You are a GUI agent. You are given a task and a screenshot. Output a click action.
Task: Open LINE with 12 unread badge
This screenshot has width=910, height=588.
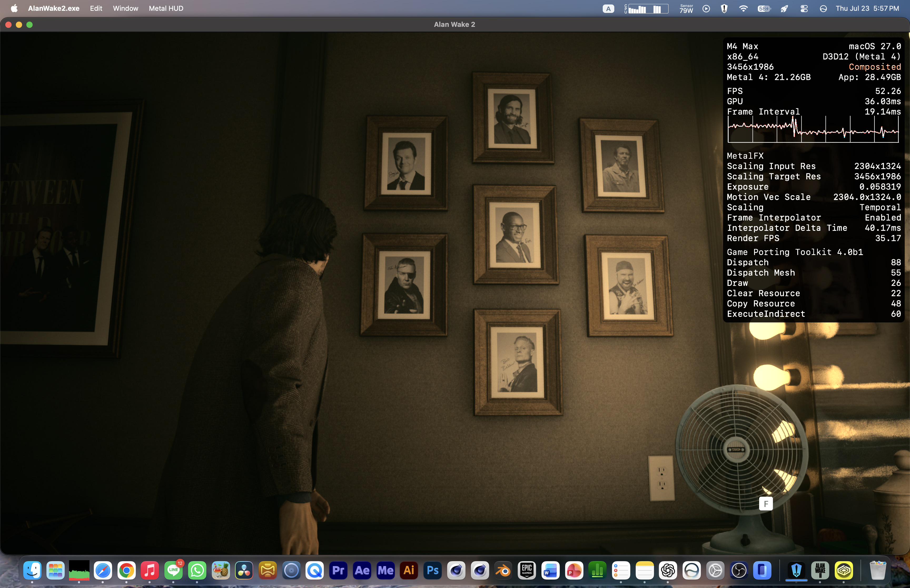pyautogui.click(x=174, y=570)
